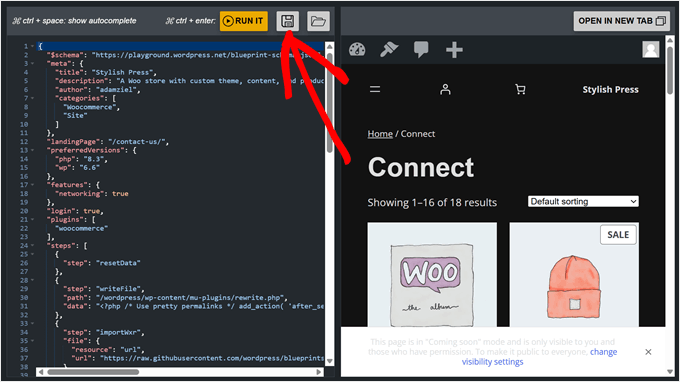Click the "Stylish Press" title value in code
680x382 pixels.
pos(122,72)
